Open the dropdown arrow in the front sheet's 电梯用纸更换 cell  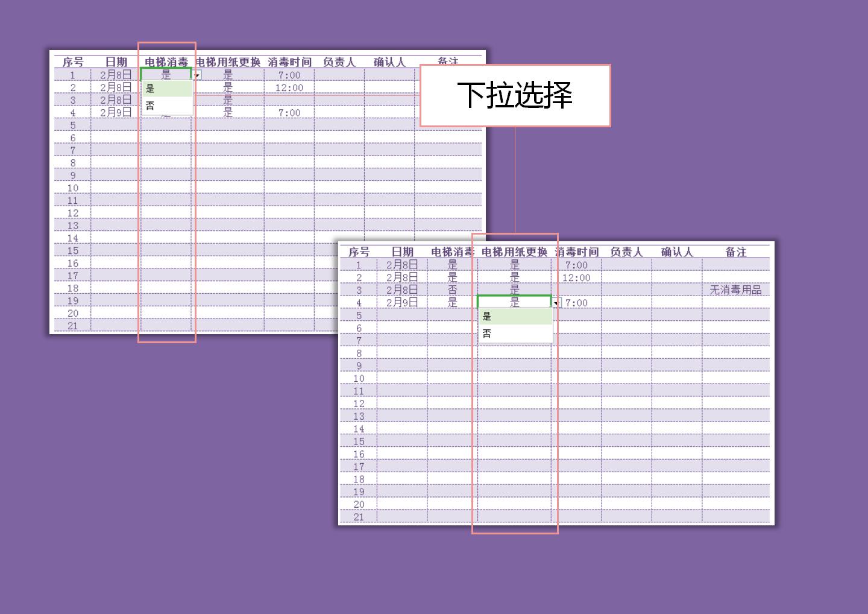(556, 303)
